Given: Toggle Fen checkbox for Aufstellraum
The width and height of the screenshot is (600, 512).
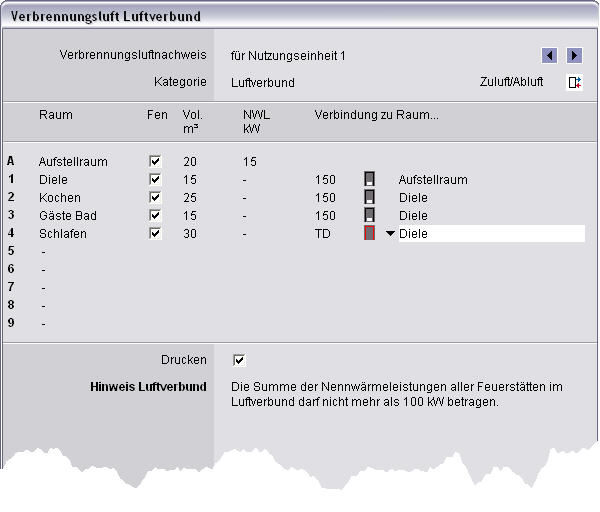Looking at the screenshot, I should click(x=155, y=161).
